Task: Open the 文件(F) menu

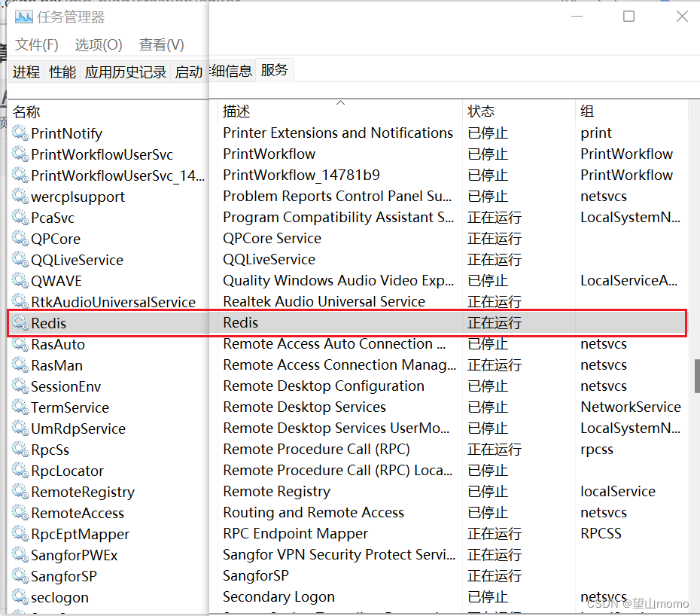Action: (37, 44)
